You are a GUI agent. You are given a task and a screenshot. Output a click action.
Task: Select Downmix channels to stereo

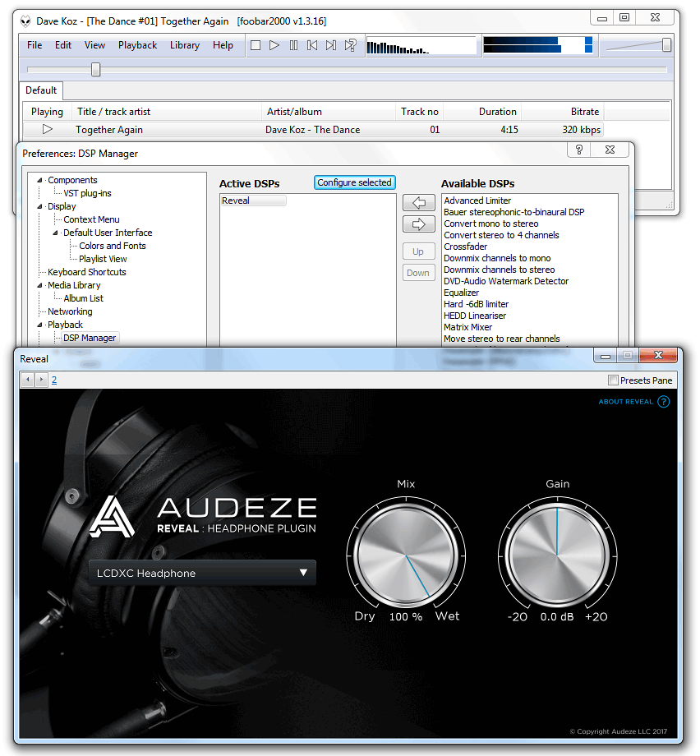point(499,270)
